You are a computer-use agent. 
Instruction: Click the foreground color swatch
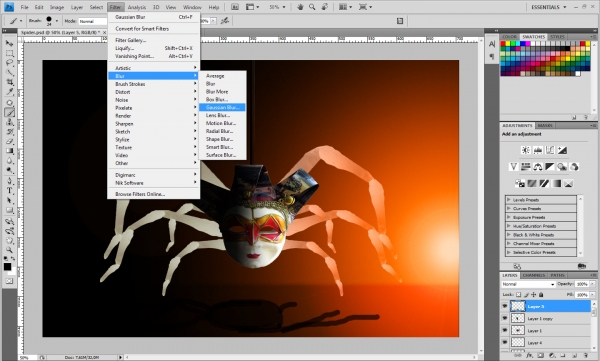click(x=7, y=267)
